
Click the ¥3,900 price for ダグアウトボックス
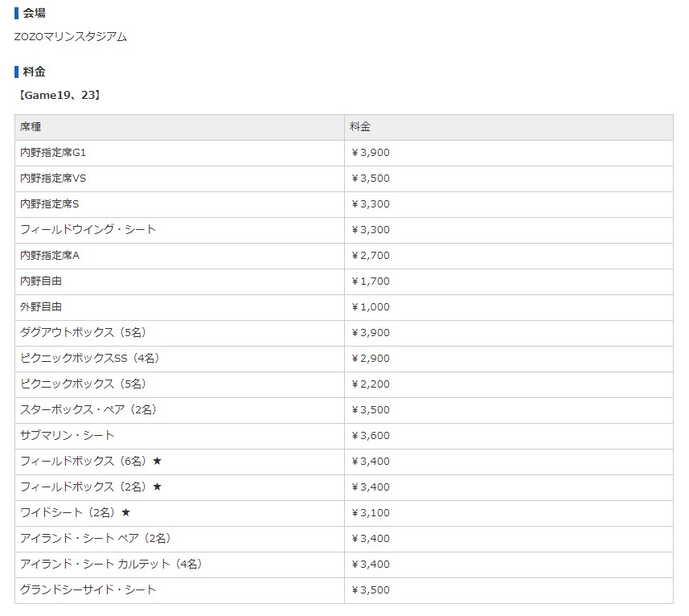tap(370, 333)
